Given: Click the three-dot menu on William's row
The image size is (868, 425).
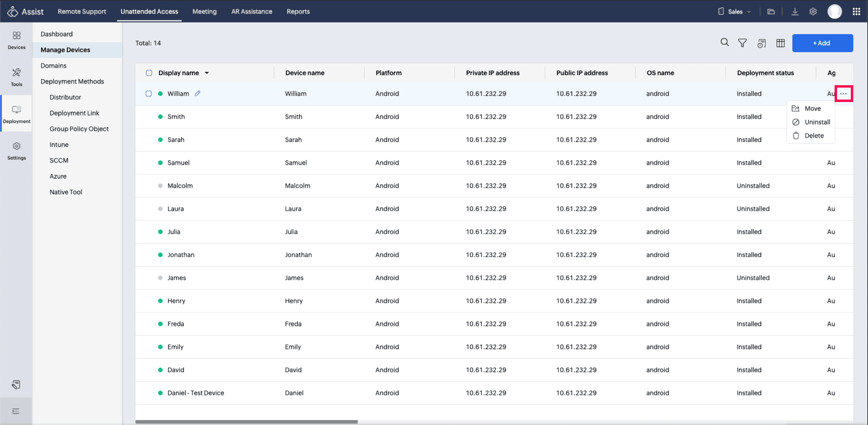Looking at the screenshot, I should point(843,94).
